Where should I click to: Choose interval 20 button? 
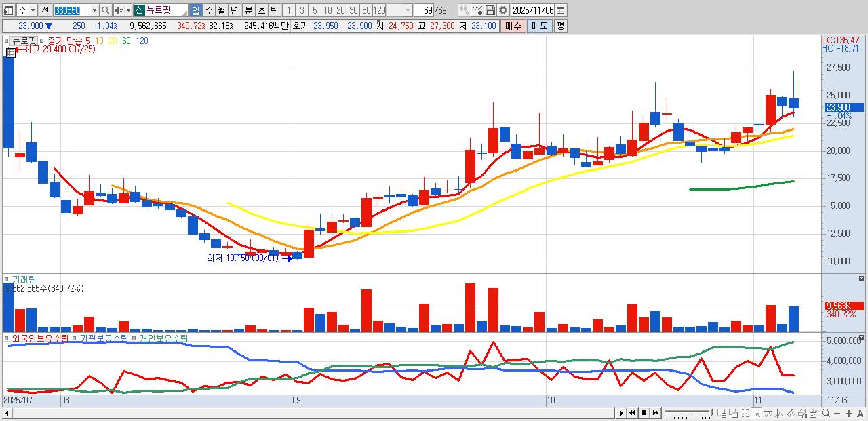340,10
